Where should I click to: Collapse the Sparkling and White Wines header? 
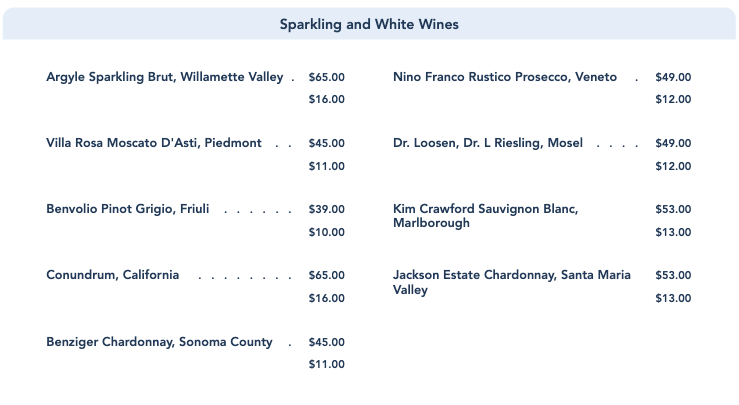pos(369,24)
